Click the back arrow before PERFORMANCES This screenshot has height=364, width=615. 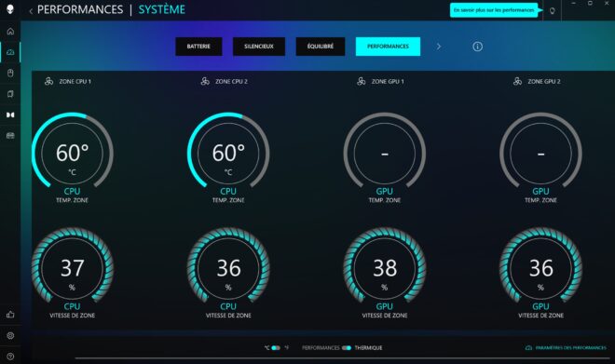click(x=31, y=11)
